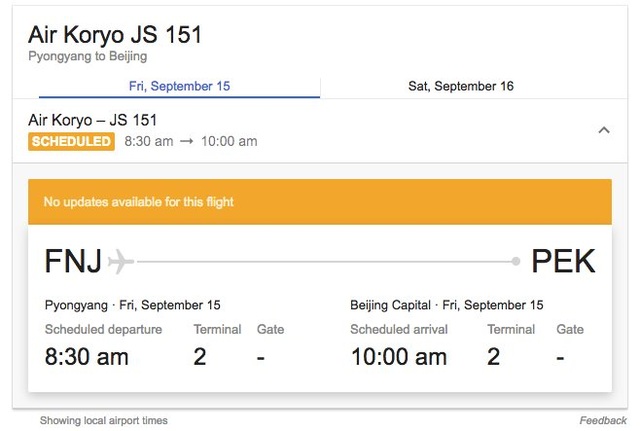Click the FNJ departure airport code

pos(73,262)
